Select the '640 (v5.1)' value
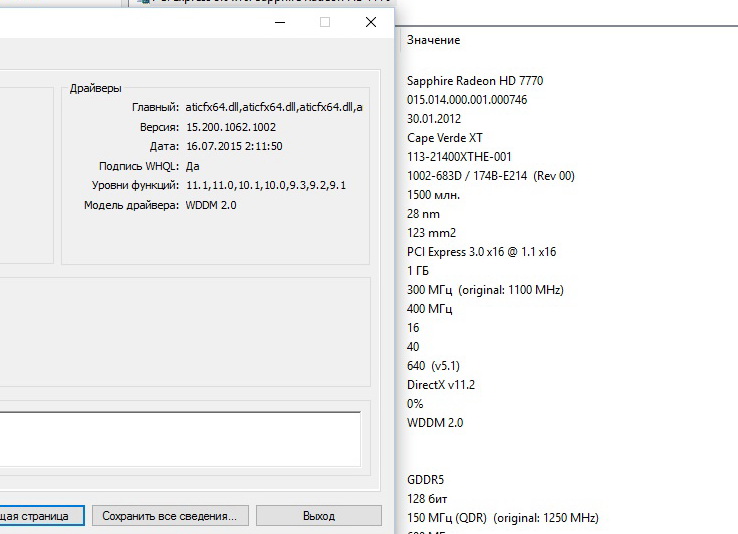 tap(433, 366)
